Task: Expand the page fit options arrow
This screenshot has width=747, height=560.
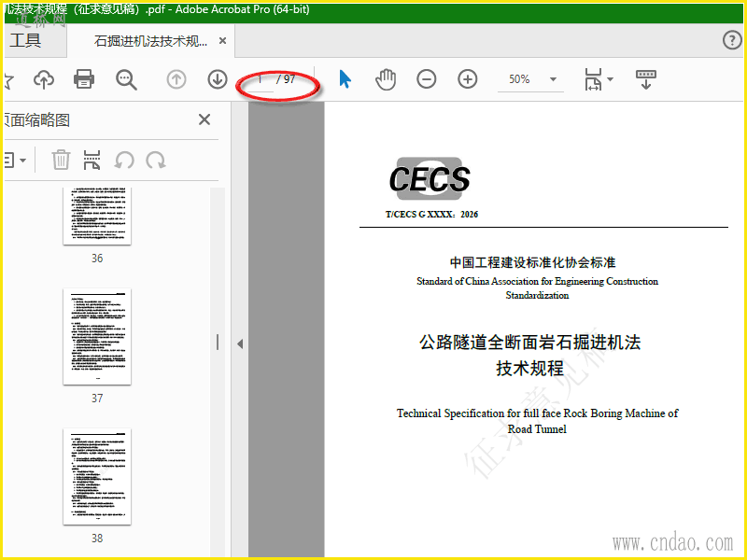Action: [x=611, y=79]
